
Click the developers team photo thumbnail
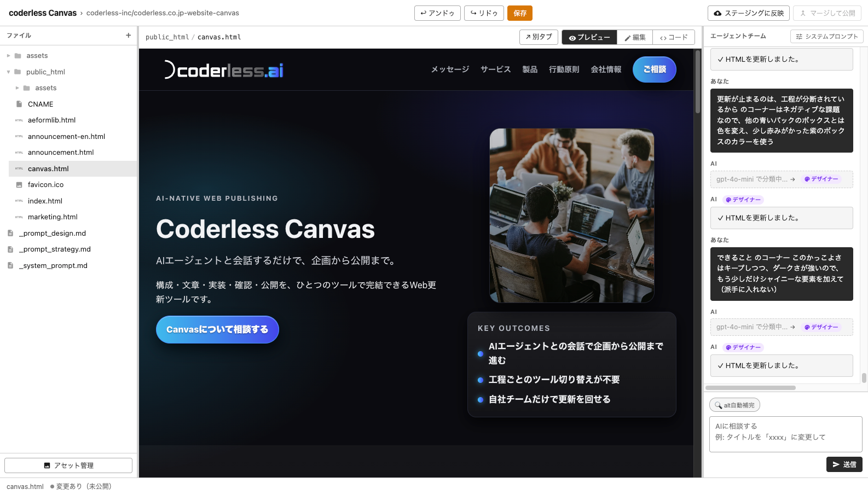572,216
